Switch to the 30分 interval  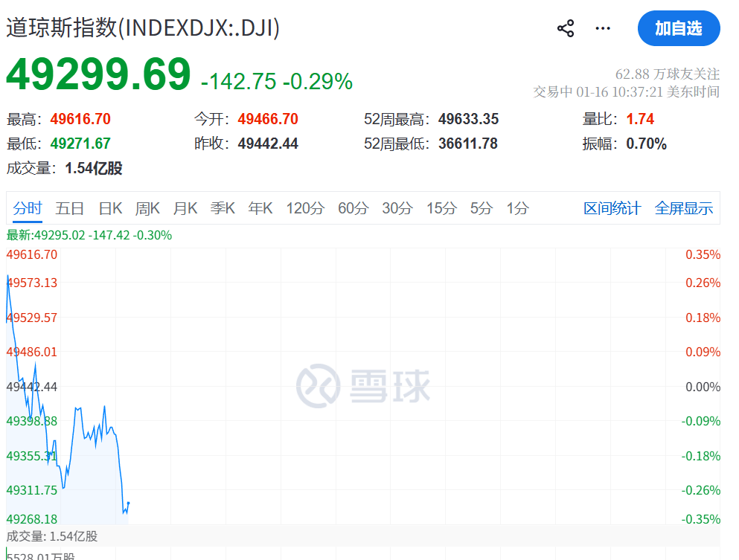397,208
